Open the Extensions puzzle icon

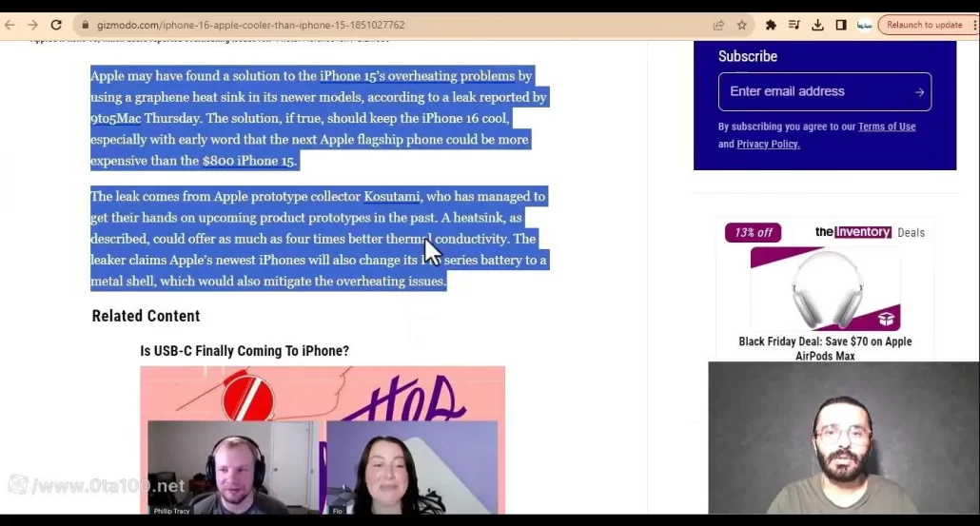click(x=771, y=25)
